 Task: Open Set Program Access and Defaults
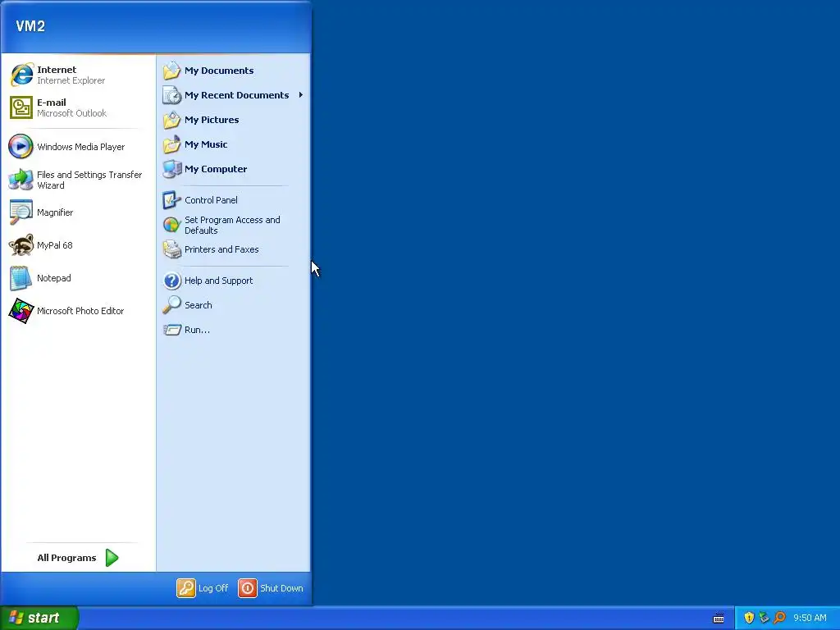coord(234,225)
